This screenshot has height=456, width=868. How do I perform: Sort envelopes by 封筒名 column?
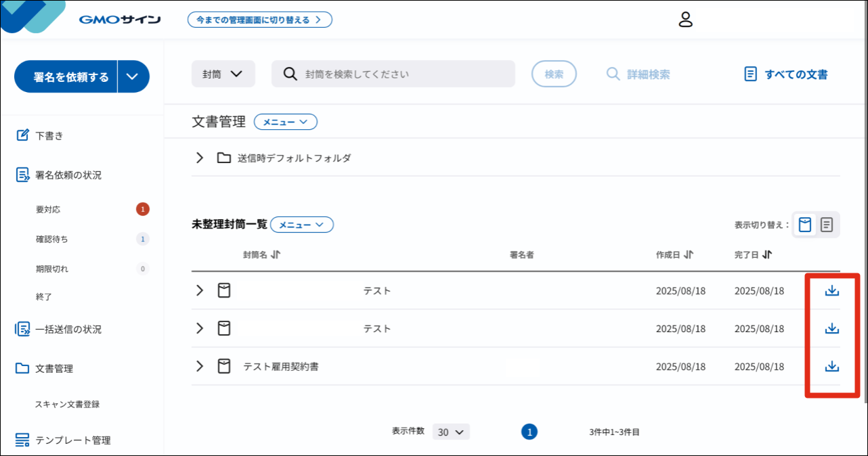(276, 255)
